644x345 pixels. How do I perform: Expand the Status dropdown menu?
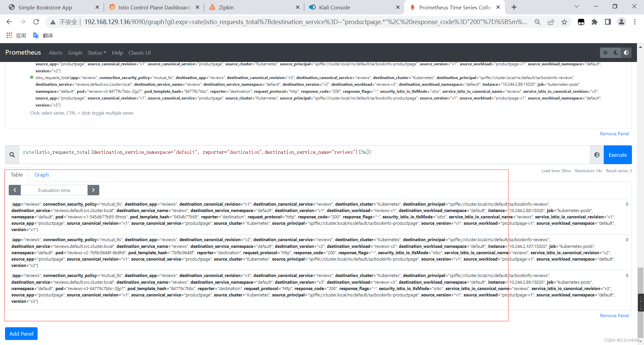click(97, 53)
